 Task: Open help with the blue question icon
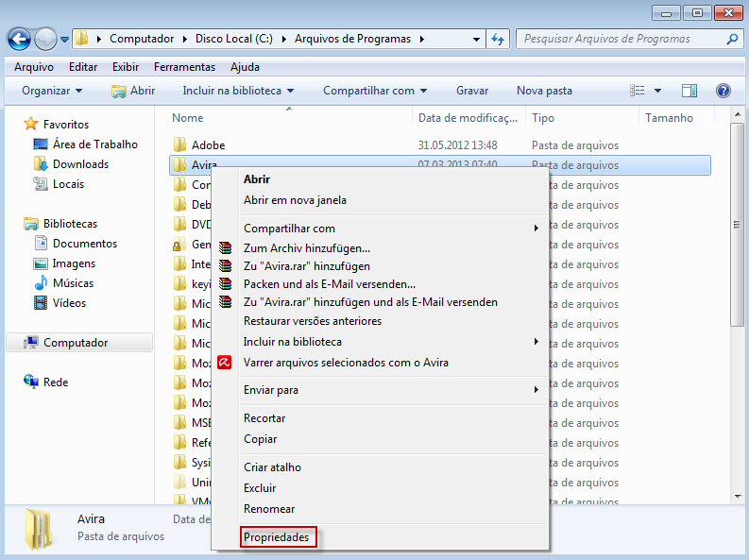point(723,91)
